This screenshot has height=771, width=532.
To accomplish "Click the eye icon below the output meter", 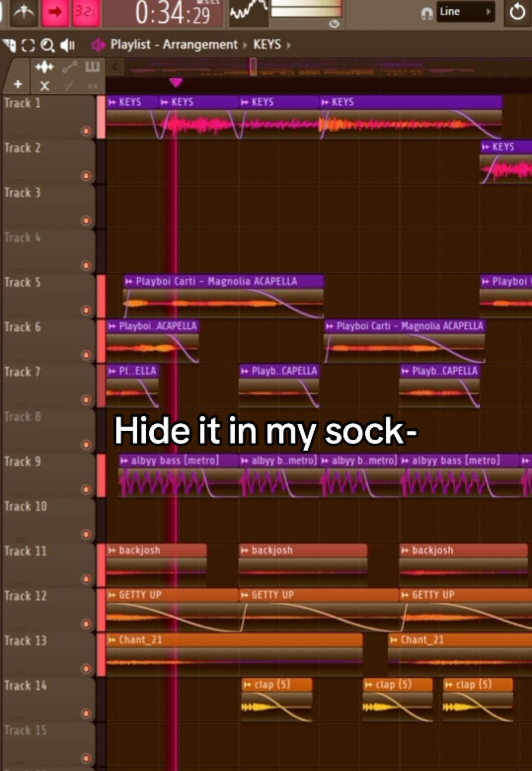I will click(x=334, y=24).
